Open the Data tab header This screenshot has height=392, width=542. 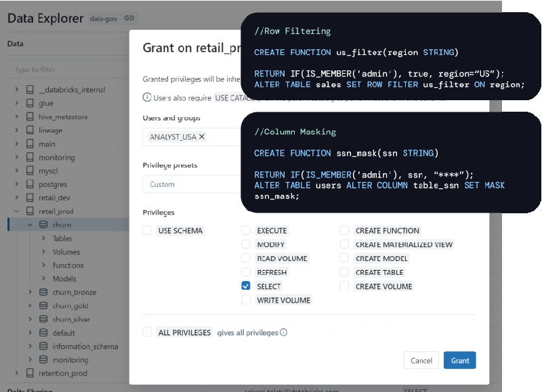(x=15, y=43)
